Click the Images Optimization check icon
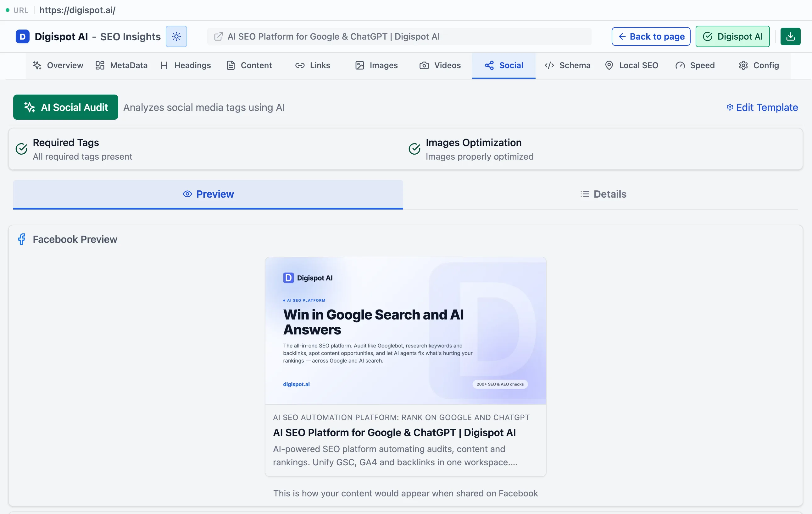This screenshot has height=514, width=812. click(414, 149)
